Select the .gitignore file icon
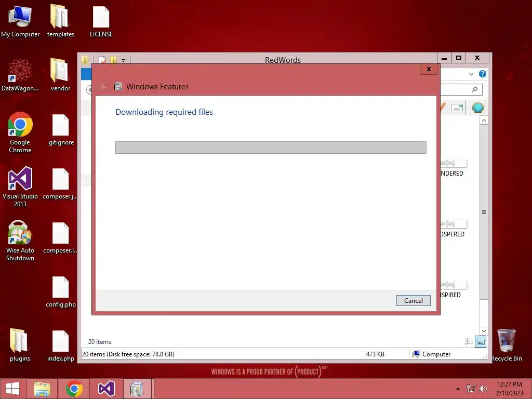532x399 pixels. click(60, 129)
